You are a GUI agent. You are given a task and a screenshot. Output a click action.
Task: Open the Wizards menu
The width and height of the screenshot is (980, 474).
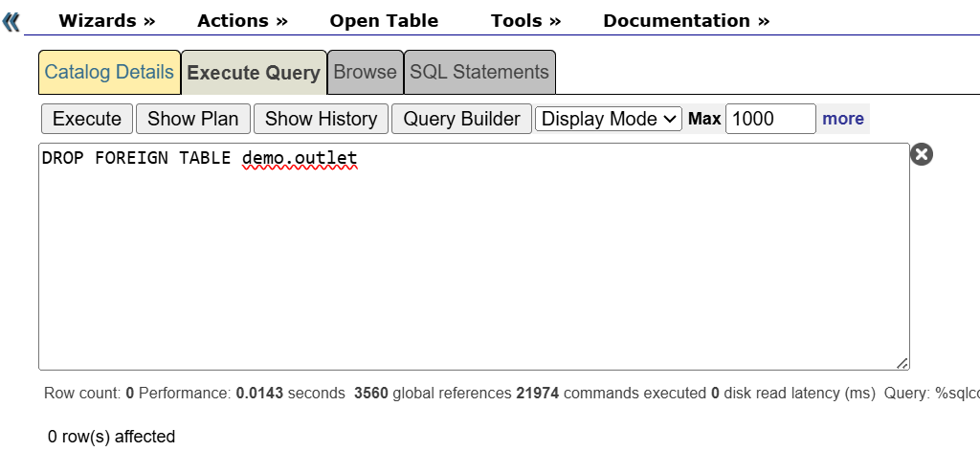106,21
